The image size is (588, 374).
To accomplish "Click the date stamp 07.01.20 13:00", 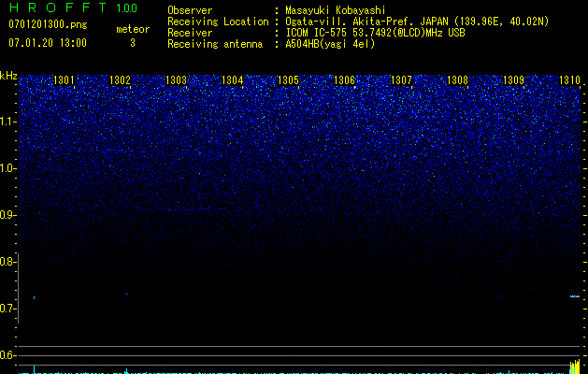I will coord(48,43).
